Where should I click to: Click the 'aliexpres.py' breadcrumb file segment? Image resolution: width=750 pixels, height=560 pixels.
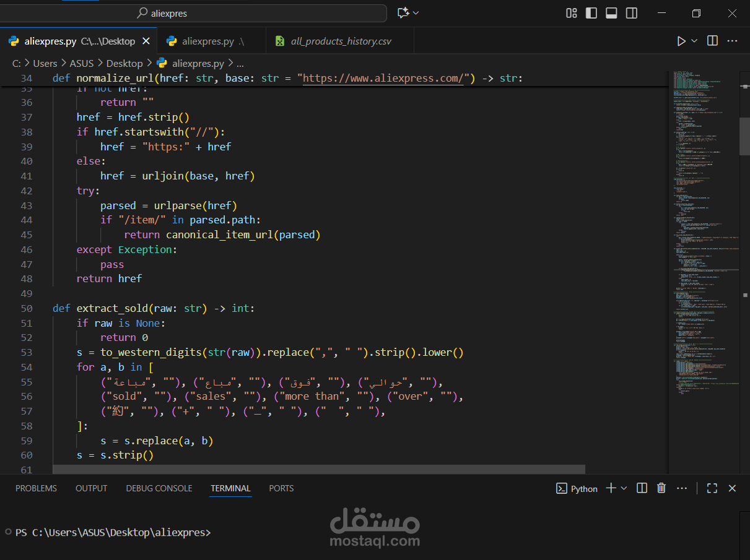[198, 63]
